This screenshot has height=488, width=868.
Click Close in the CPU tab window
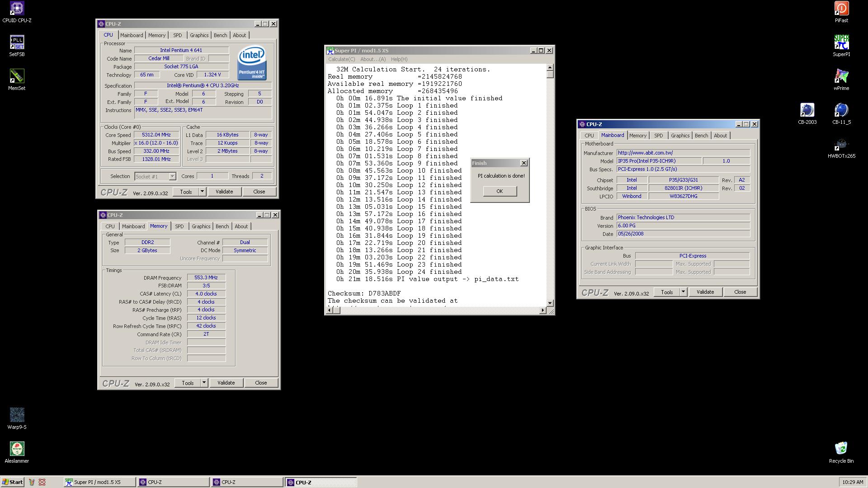tap(259, 192)
